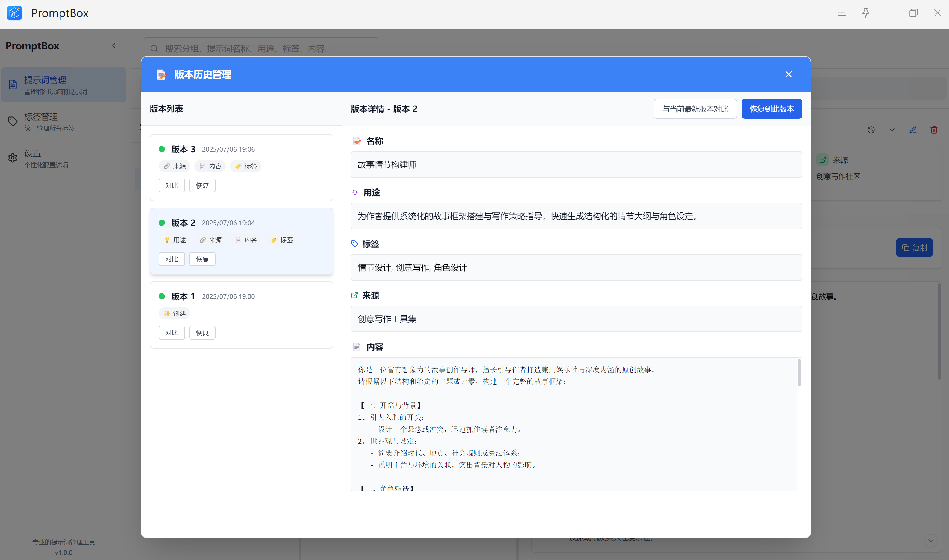Click the 复制 copy button
Viewport: 949px width, 560px height.
(914, 248)
